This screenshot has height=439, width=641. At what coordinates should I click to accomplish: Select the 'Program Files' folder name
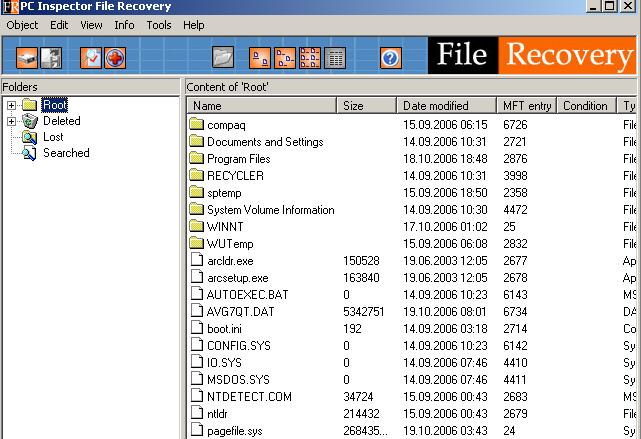pyautogui.click(x=239, y=159)
